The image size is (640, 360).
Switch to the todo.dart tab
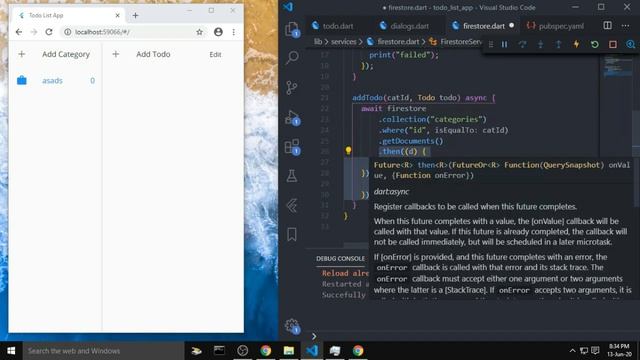pyautogui.click(x=333, y=26)
